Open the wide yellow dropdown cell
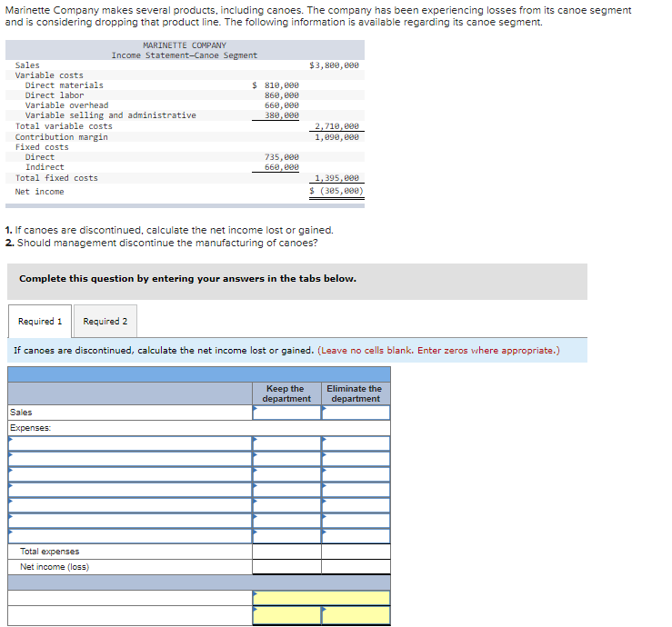The height and width of the screenshot is (627, 672). [x=321, y=598]
